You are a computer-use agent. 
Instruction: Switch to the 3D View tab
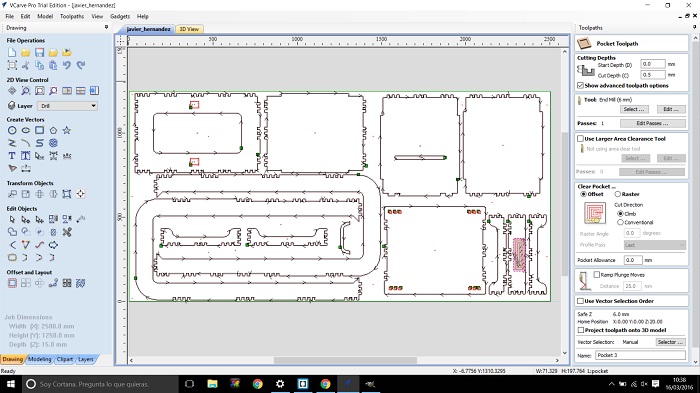point(189,29)
